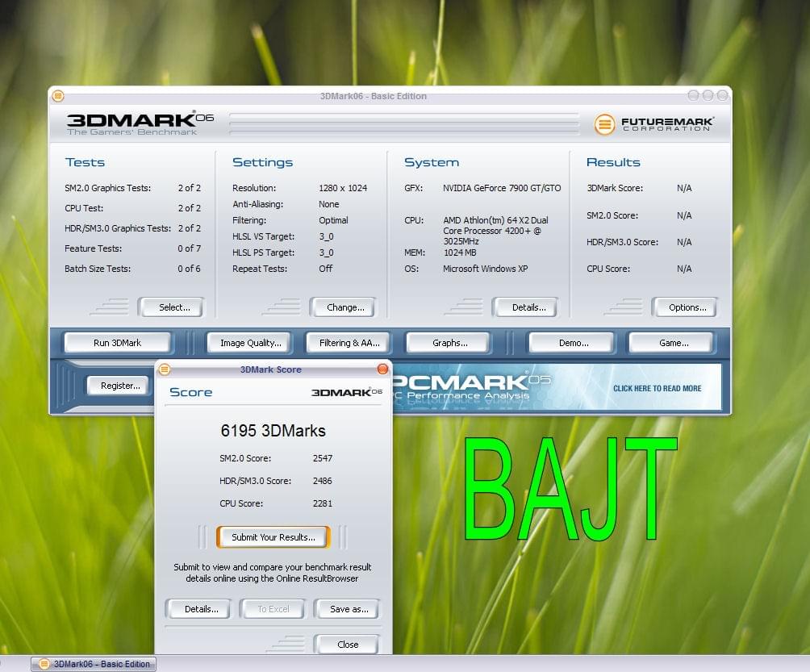Click the Register... button
810x672 pixels.
119,386
